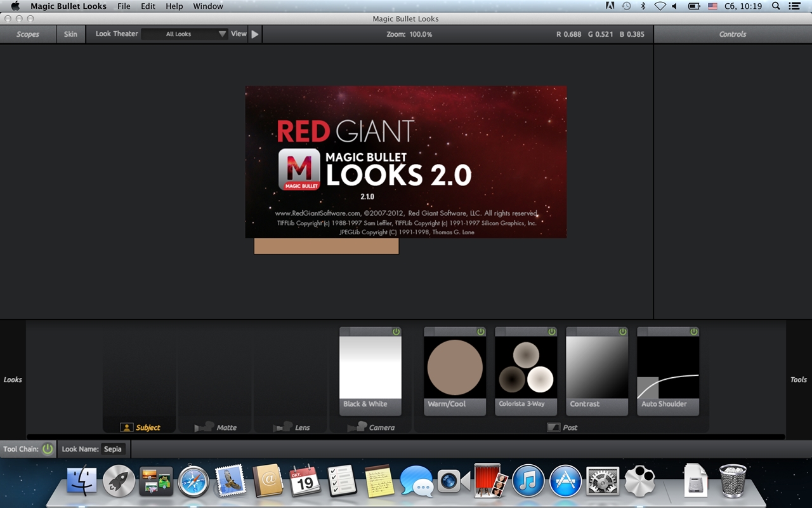Image resolution: width=812 pixels, height=508 pixels.
Task: Turn off Auto Shoulder tool power
Action: coord(694,331)
